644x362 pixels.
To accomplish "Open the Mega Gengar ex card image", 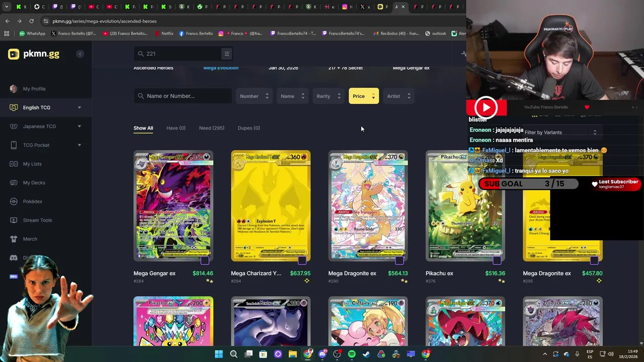I will click(x=173, y=206).
